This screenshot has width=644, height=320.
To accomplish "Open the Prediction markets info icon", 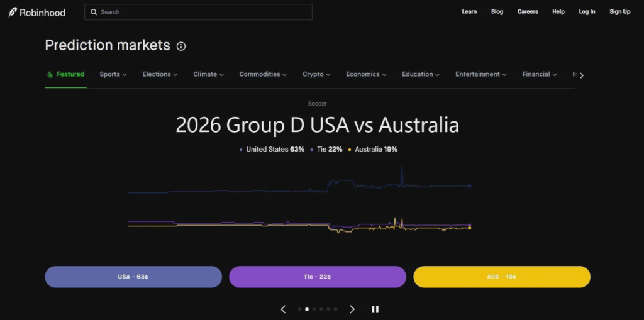I will (181, 47).
